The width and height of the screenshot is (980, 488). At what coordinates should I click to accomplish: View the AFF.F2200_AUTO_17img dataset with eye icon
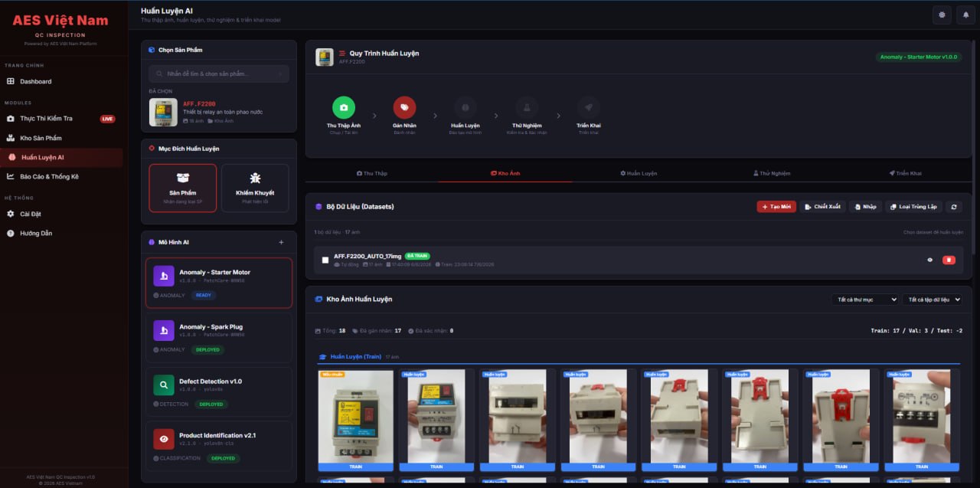pyautogui.click(x=930, y=260)
